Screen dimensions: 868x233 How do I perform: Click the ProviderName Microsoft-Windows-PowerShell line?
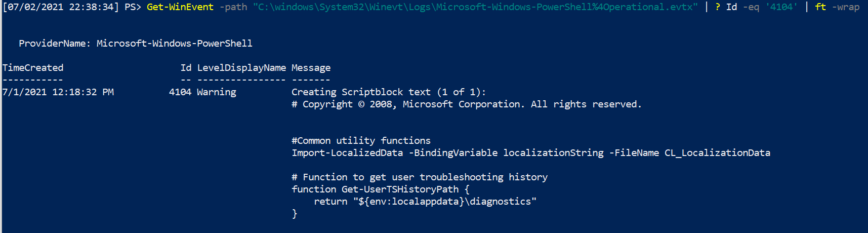[135, 44]
